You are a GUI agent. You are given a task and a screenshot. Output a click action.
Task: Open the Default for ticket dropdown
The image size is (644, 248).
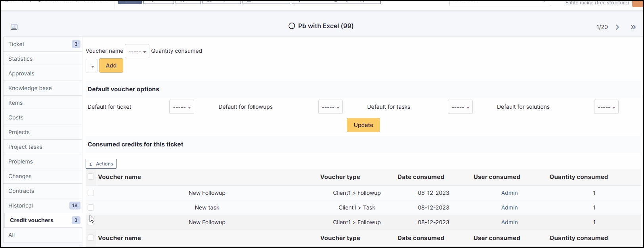[182, 107]
